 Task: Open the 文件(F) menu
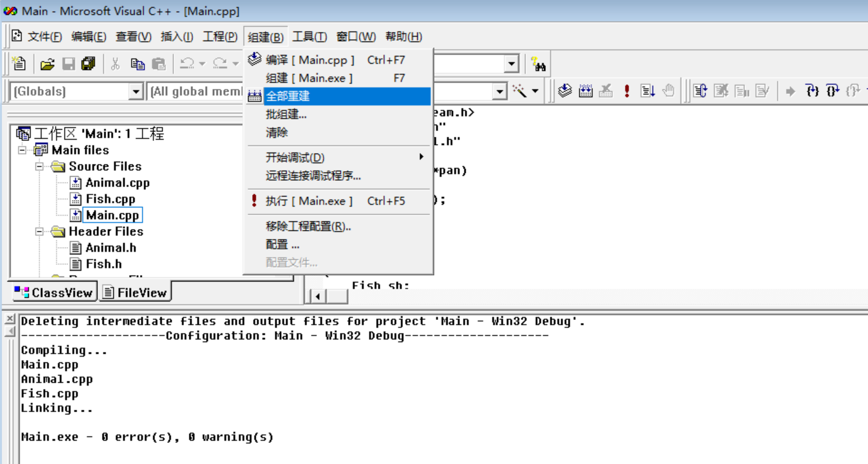coord(45,37)
